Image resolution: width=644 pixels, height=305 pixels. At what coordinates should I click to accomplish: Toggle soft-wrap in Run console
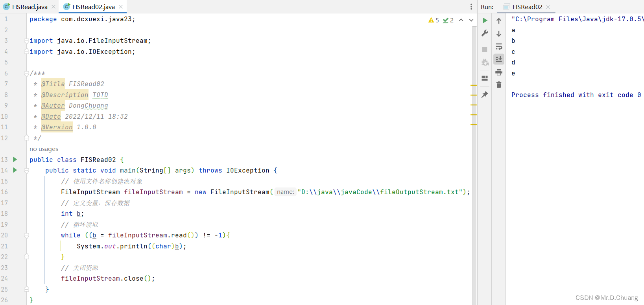pos(499,46)
